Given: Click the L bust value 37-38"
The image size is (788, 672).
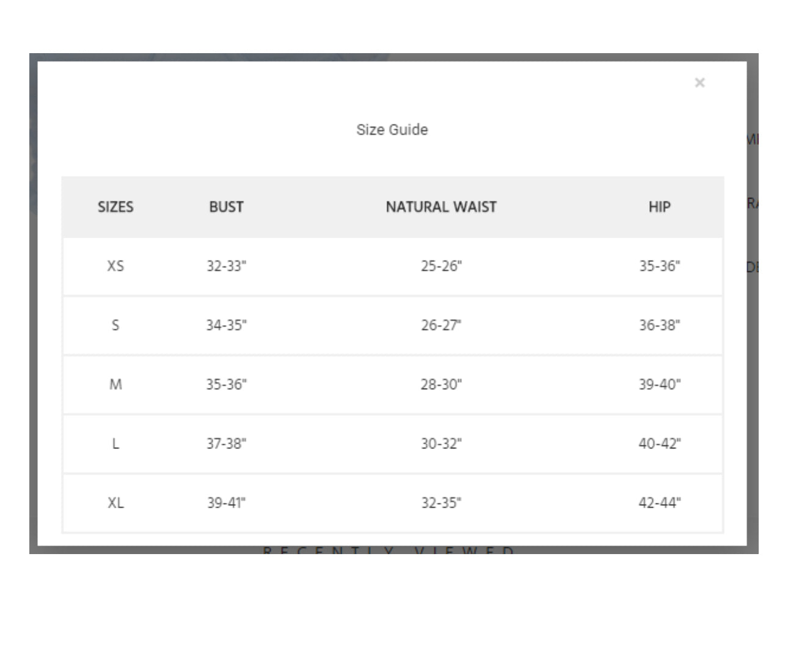Looking at the screenshot, I should click(x=227, y=444).
